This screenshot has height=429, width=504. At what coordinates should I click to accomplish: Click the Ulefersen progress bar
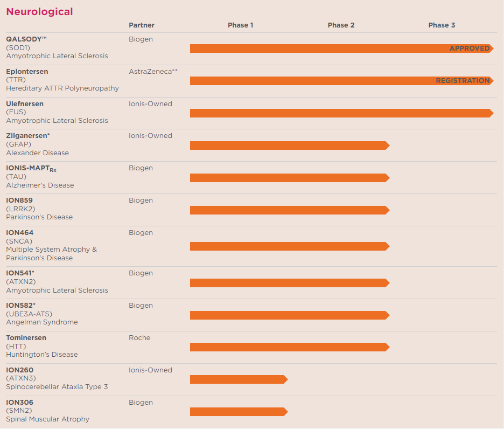pyautogui.click(x=341, y=113)
